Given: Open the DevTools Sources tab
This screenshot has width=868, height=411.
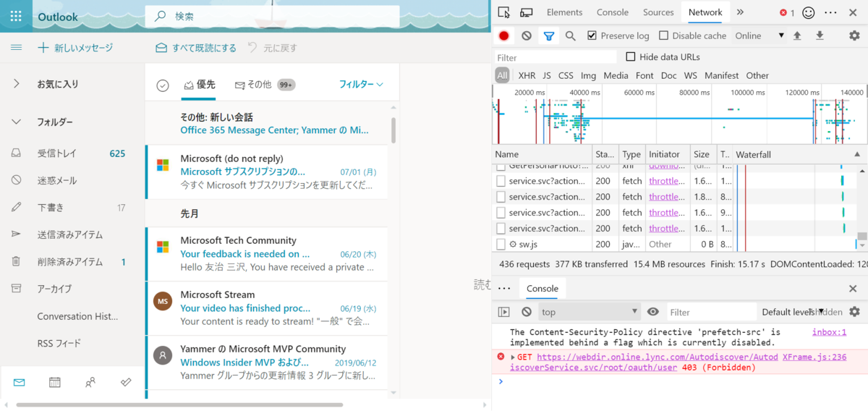Looking at the screenshot, I should [x=658, y=12].
